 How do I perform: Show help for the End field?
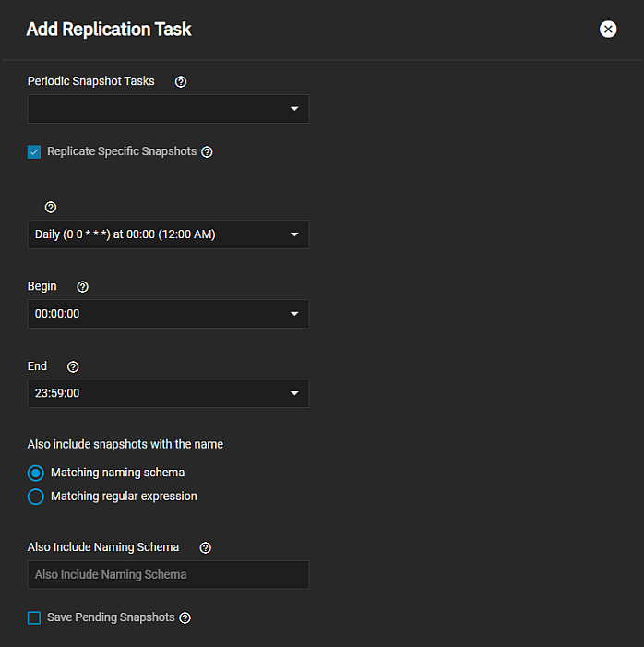pyautogui.click(x=74, y=366)
